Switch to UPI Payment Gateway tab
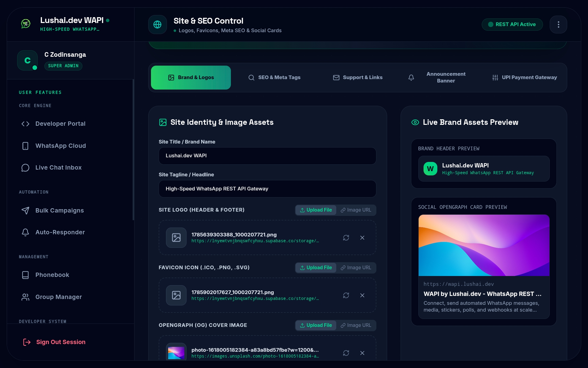This screenshot has width=588, height=368. pyautogui.click(x=525, y=78)
